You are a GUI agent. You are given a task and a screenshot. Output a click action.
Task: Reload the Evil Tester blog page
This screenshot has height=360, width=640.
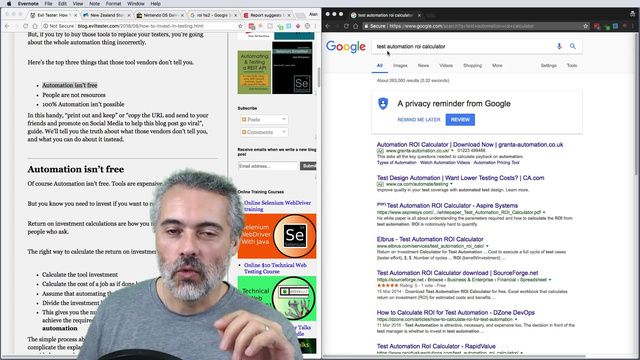click(x=25, y=26)
